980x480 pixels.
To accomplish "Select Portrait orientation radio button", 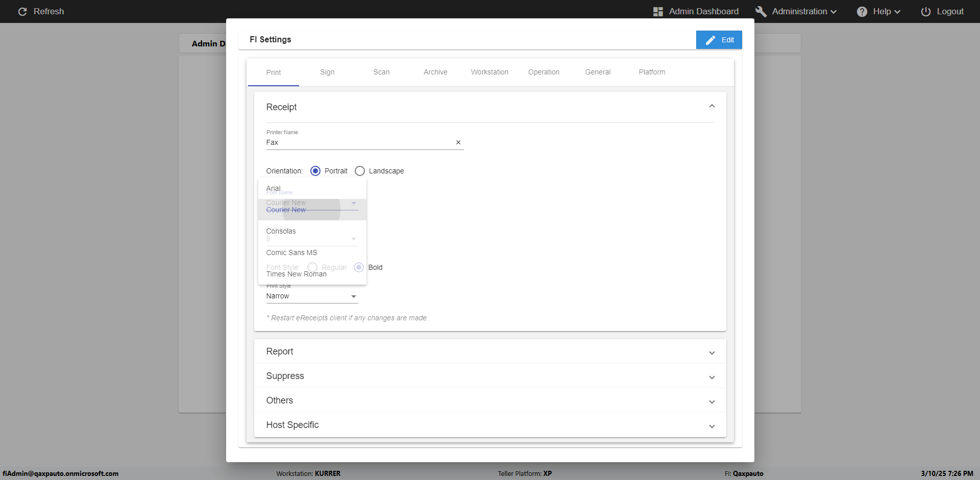I will click(315, 171).
